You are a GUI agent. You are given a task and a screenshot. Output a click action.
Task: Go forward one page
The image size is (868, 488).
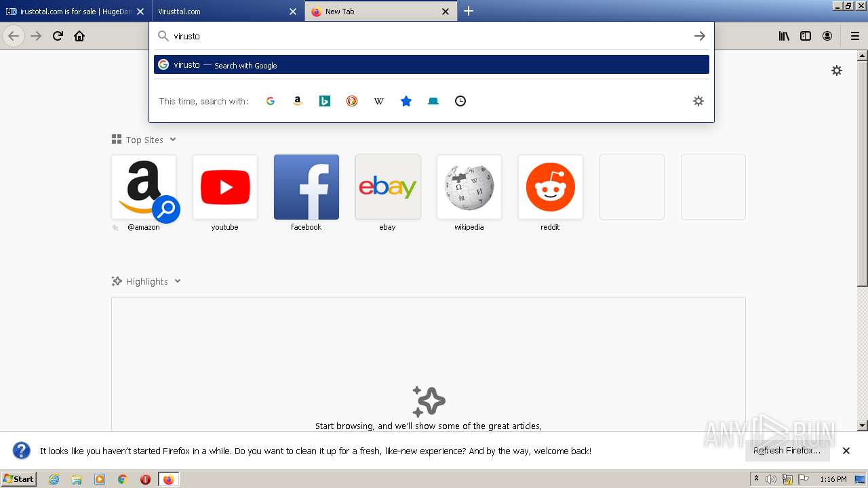[36, 36]
